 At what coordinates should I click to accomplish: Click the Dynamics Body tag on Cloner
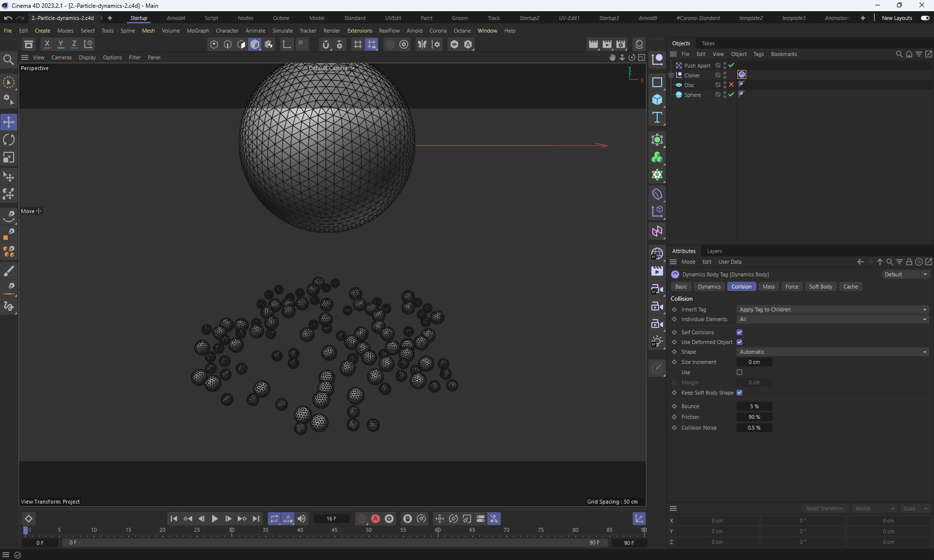[x=742, y=75]
